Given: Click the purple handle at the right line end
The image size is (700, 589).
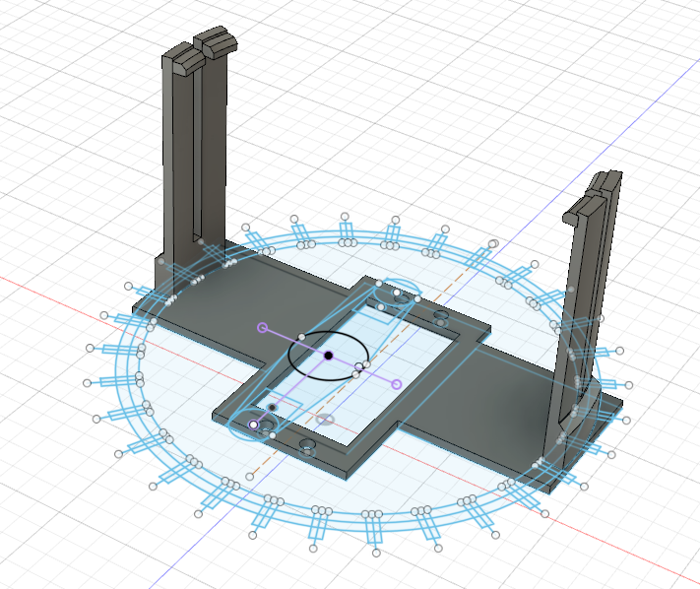Looking at the screenshot, I should click(x=397, y=384).
